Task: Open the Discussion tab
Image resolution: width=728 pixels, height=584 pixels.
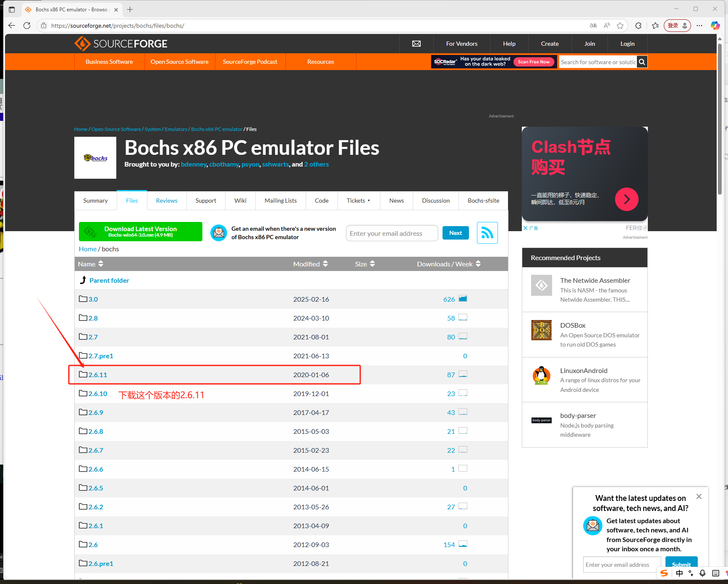Action: tap(436, 201)
